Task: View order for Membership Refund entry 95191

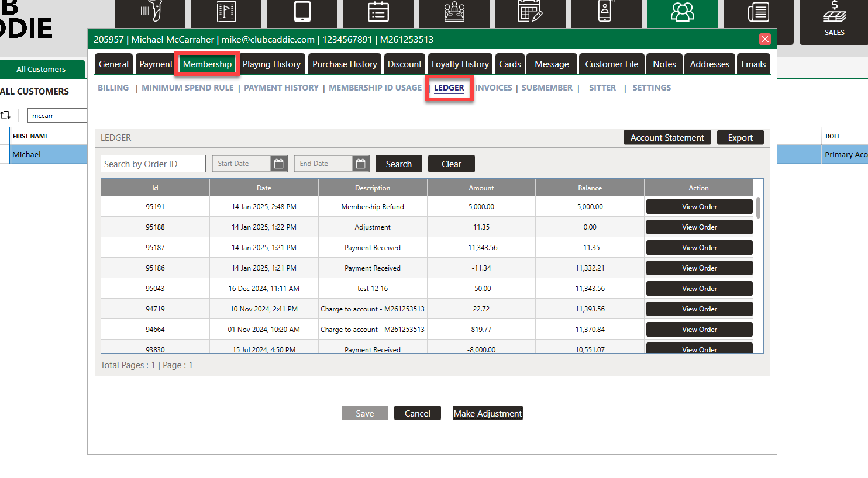Action: [699, 207]
